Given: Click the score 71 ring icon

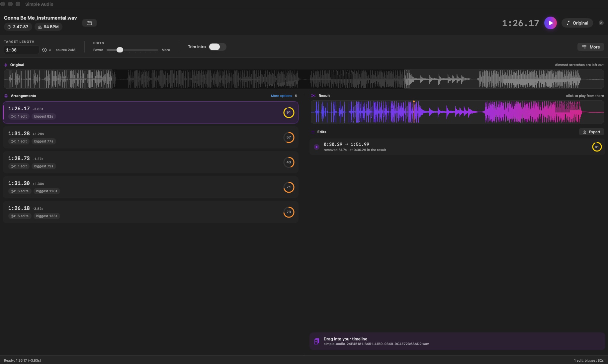Looking at the screenshot, I should [289, 187].
